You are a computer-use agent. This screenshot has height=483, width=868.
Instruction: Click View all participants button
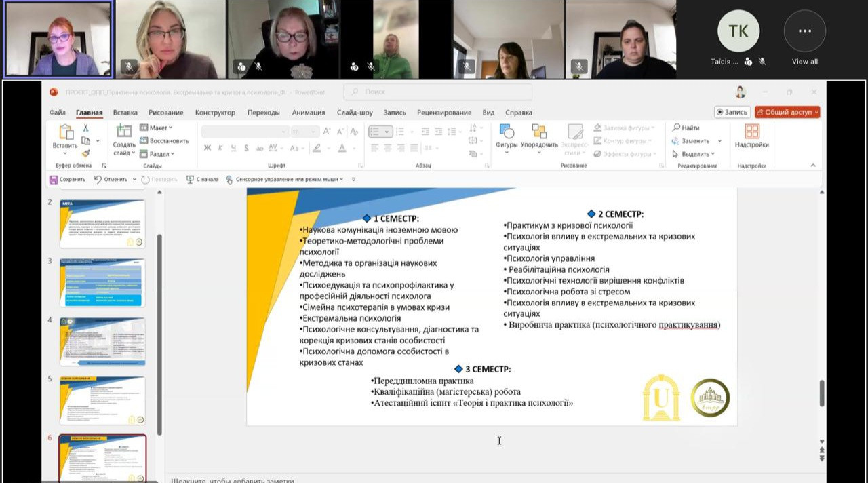(804, 39)
